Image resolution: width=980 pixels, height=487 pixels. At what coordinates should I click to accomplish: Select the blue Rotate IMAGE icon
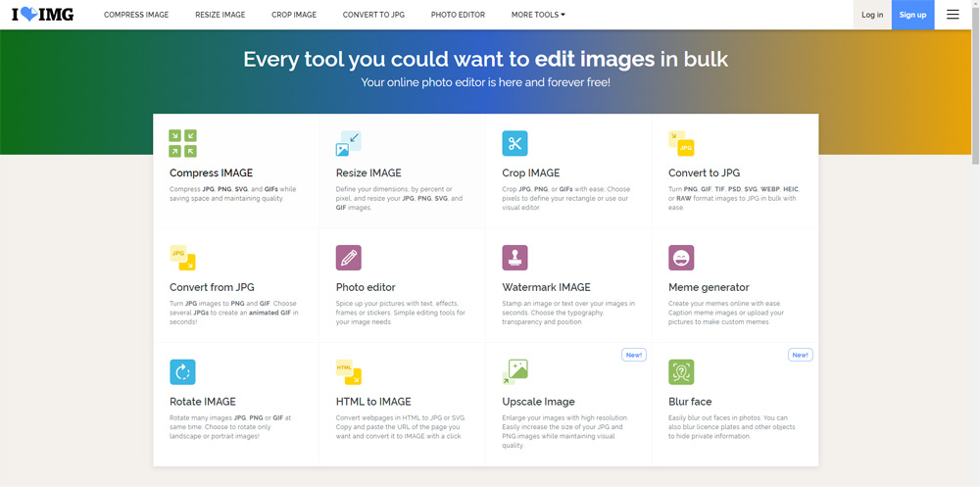point(182,372)
